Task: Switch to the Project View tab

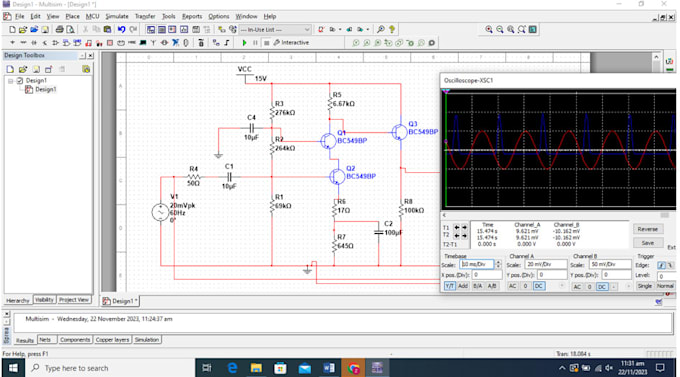Action: [x=74, y=300]
